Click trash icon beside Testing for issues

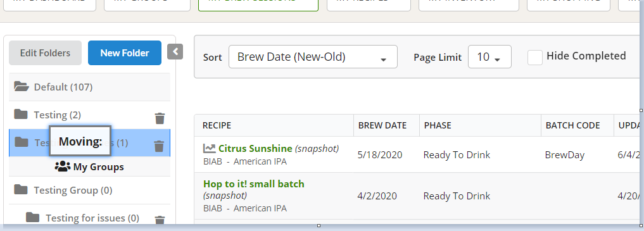point(160,220)
